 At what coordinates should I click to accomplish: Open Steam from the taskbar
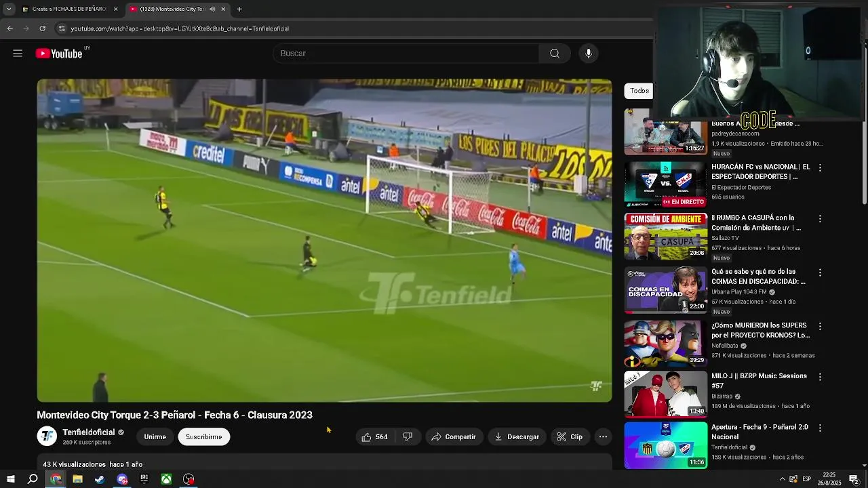click(100, 479)
